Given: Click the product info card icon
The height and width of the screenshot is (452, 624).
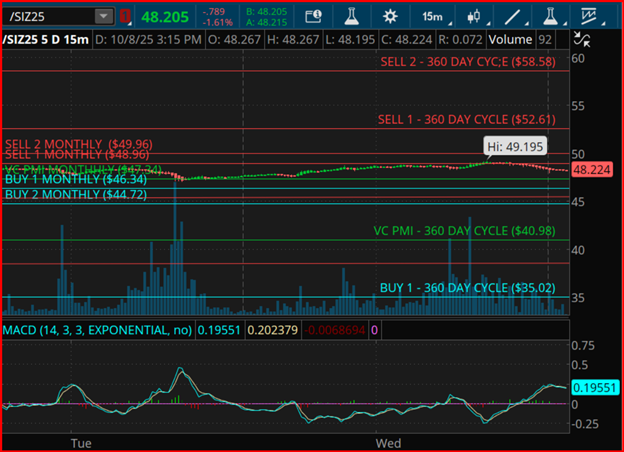Looking at the screenshot, I should pyautogui.click(x=314, y=17).
